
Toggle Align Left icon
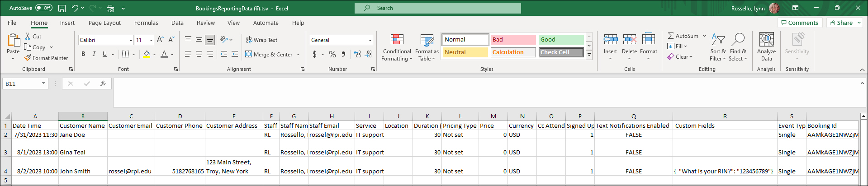(x=188, y=54)
